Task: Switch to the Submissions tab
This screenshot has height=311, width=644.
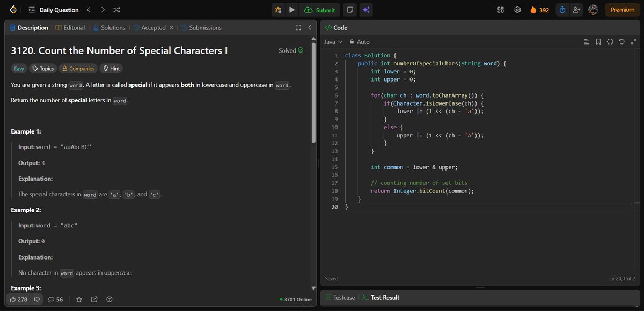Action: (x=201, y=27)
